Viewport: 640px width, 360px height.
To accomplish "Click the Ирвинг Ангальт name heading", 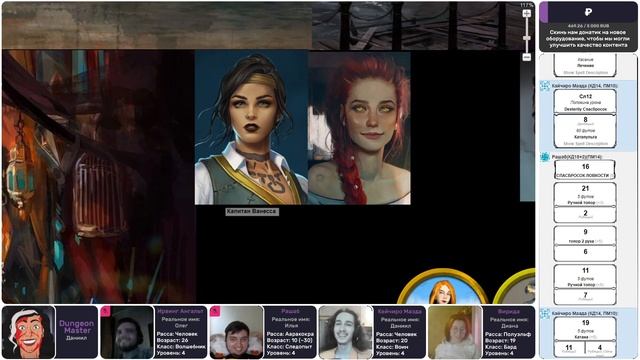I will (x=180, y=311).
